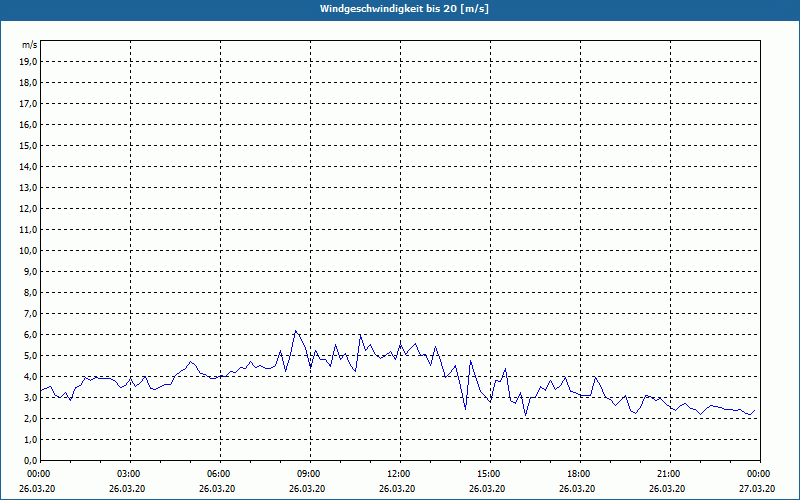Choose the '9,0' y-axis value
Image resolution: width=800 pixels, height=500 pixels.
30,271
